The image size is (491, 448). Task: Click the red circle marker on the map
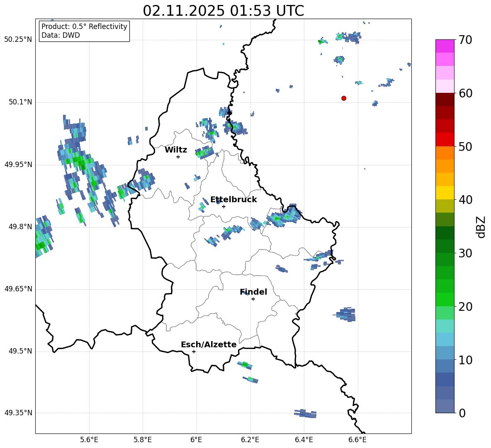pos(343,98)
